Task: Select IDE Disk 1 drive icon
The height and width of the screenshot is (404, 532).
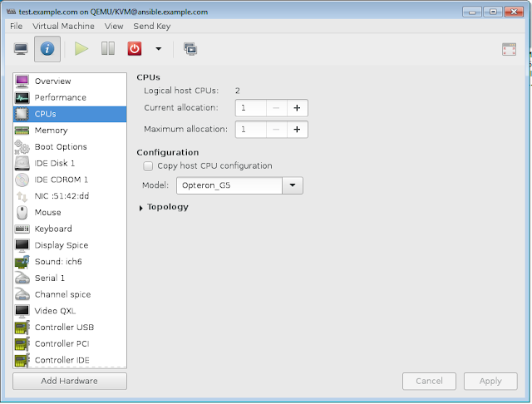Action: click(x=22, y=163)
